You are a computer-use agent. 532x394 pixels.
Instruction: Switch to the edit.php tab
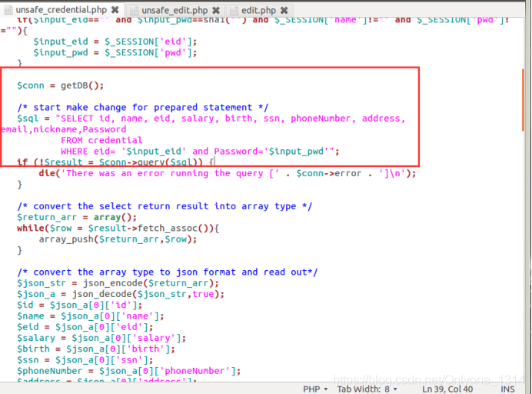(x=258, y=11)
